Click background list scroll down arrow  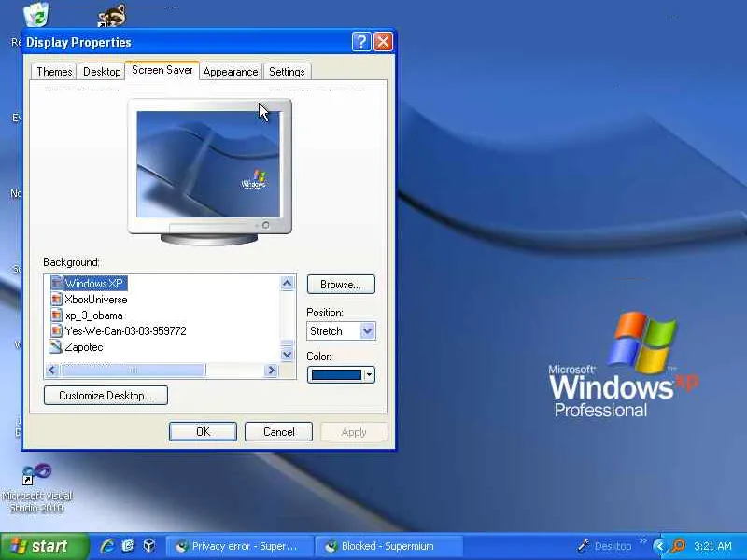click(x=287, y=354)
